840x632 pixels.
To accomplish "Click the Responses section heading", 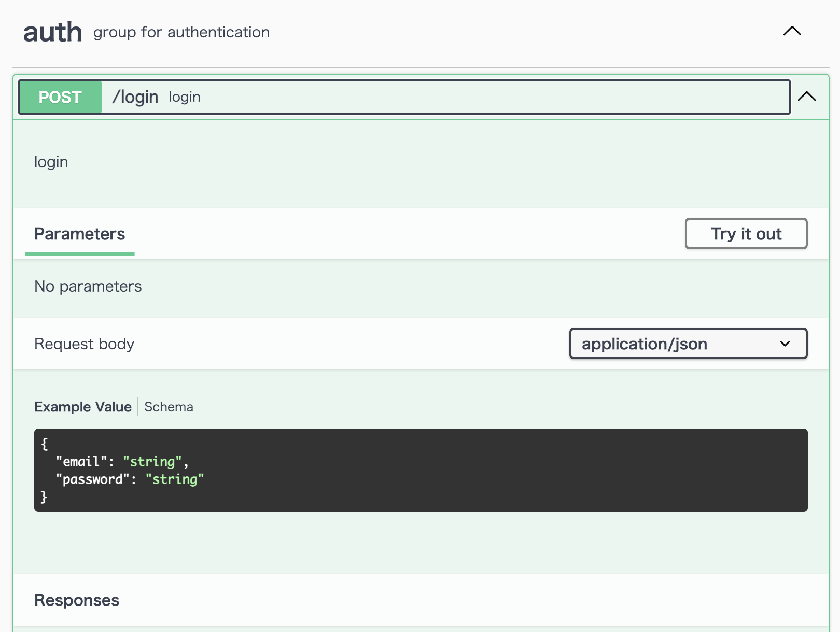I will coord(76,600).
